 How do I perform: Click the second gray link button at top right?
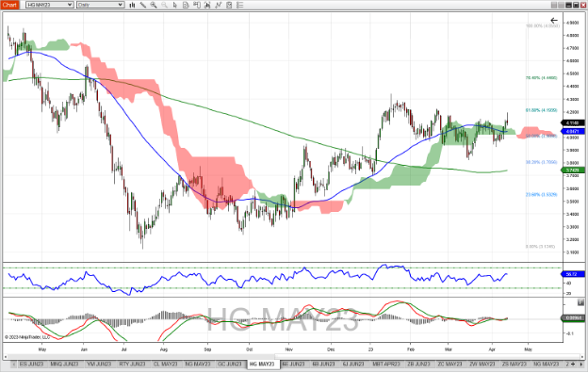562,5
